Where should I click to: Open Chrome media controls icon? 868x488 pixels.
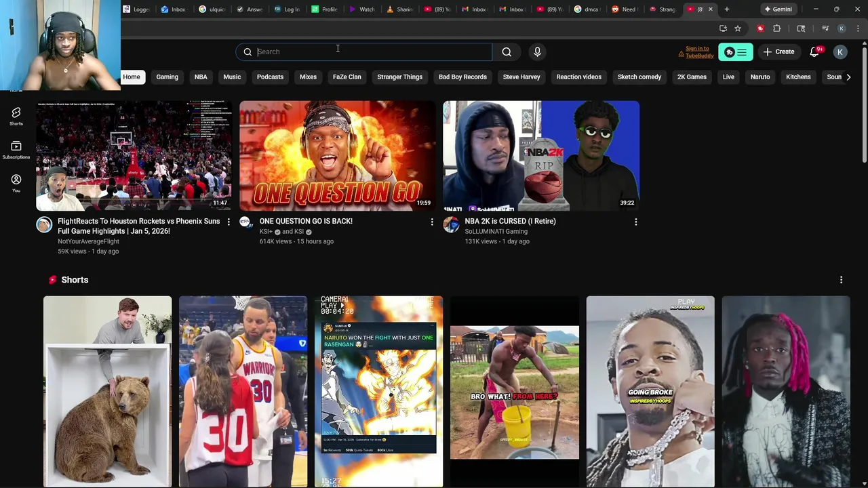pos(825,28)
